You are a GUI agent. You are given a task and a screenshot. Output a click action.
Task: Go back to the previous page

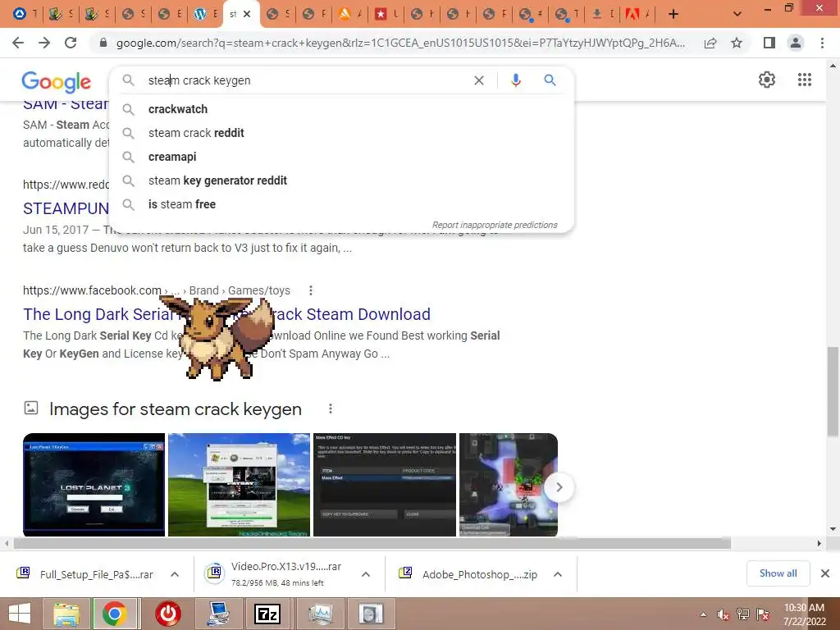point(18,43)
